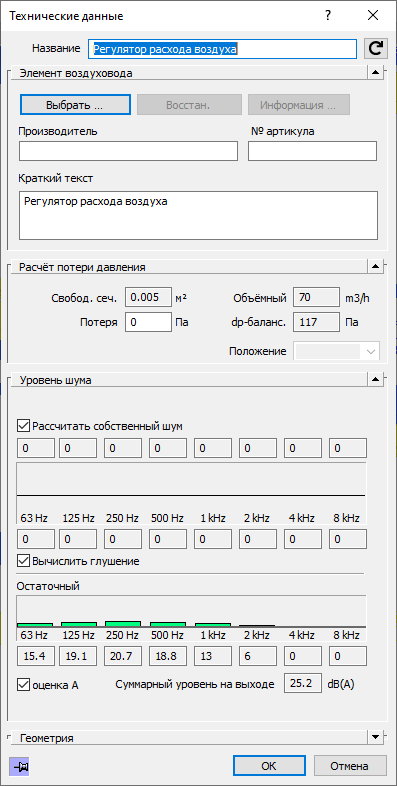Image resolution: width=397 pixels, height=786 pixels.
Task: Click the green 500 Hz bar in Остаточный chart
Action: (x=168, y=625)
